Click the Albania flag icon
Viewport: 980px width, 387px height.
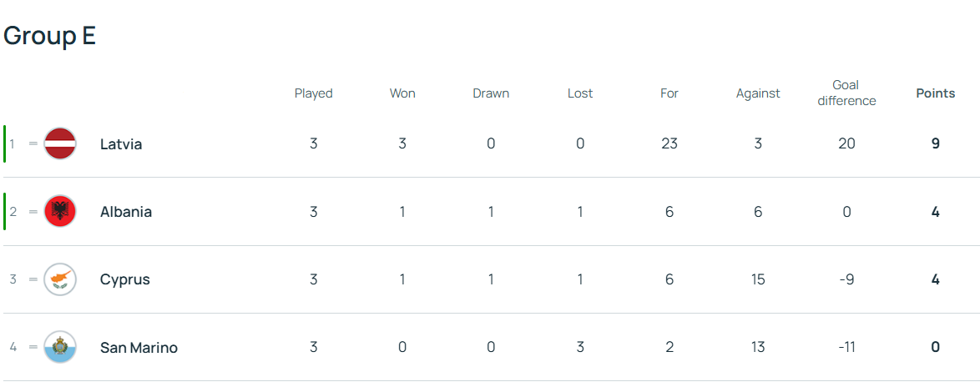tap(60, 212)
